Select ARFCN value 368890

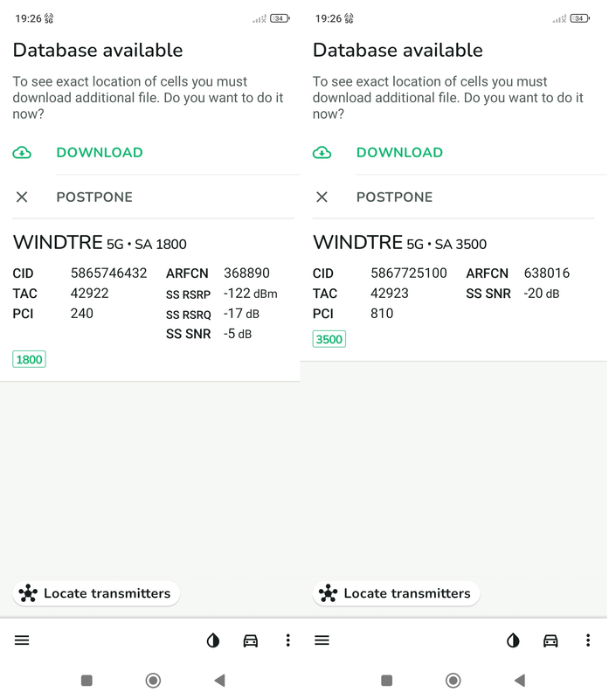tap(246, 273)
